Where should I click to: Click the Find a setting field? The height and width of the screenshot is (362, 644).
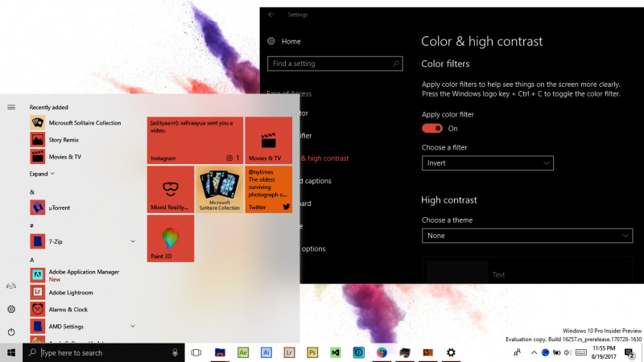click(x=335, y=64)
